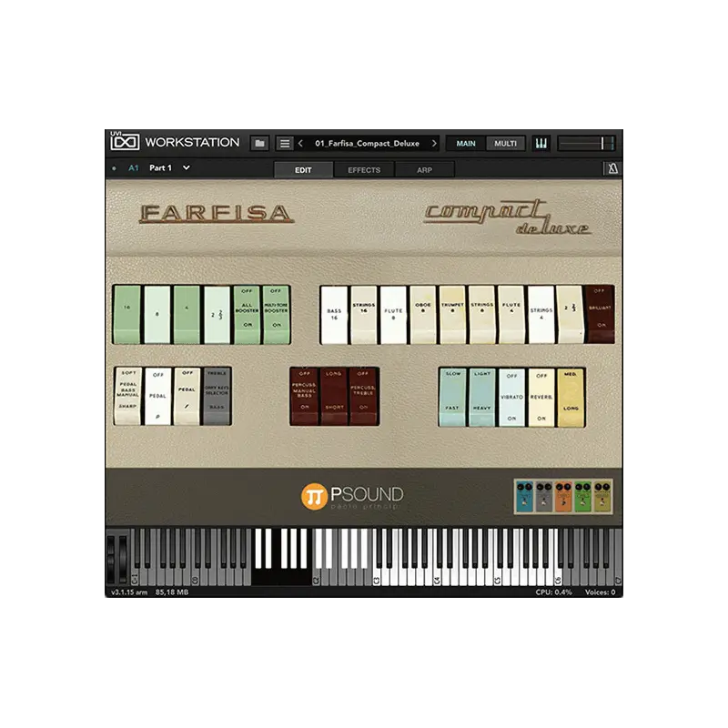This screenshot has width=728, height=728.
Task: Click the modulation wheel
Action: click(x=123, y=559)
